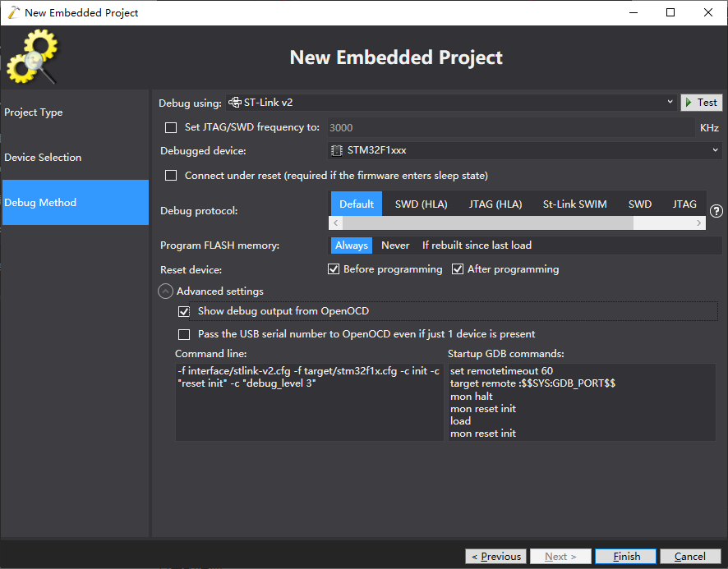Enable Set JTAG/SWD frequency checkbox

click(x=171, y=127)
